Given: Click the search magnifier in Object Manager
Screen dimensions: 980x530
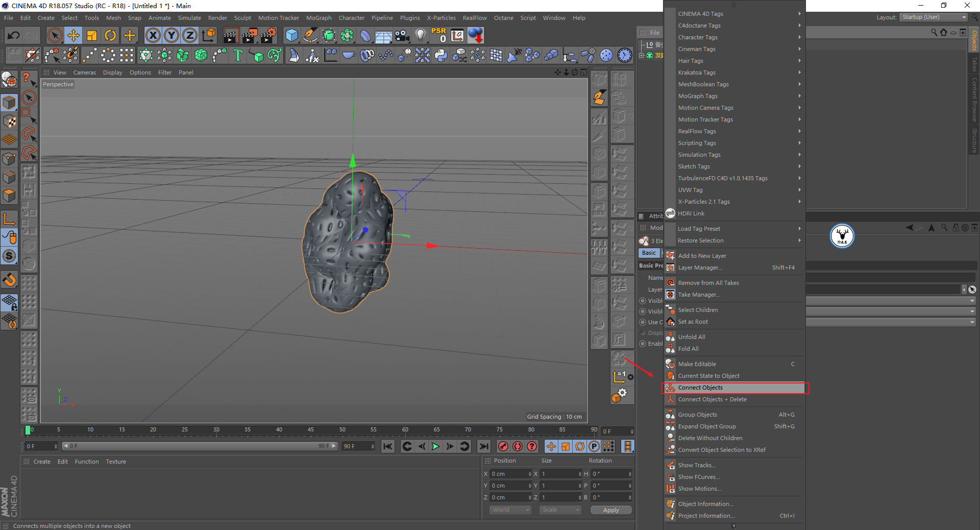Looking at the screenshot, I should (934, 32).
